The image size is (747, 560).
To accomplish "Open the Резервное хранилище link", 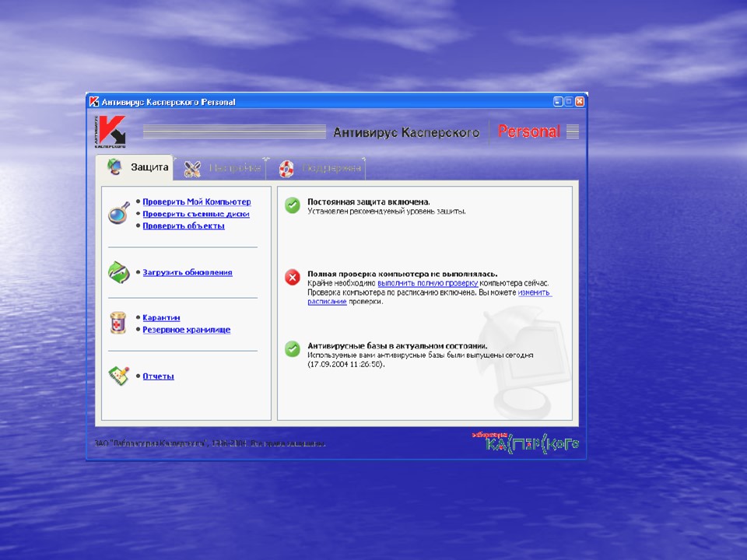I will 186,330.
